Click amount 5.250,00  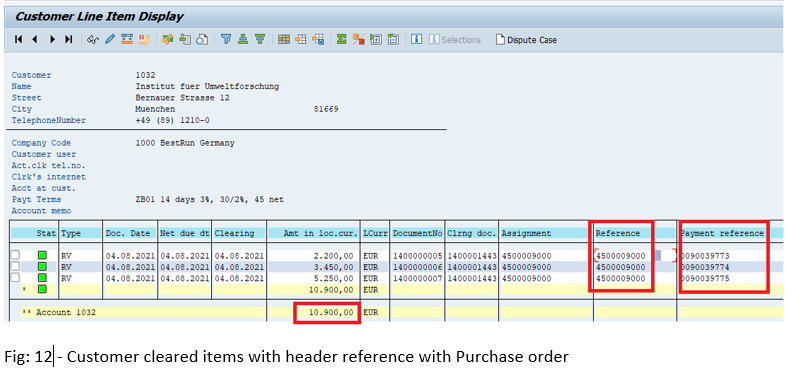click(334, 278)
